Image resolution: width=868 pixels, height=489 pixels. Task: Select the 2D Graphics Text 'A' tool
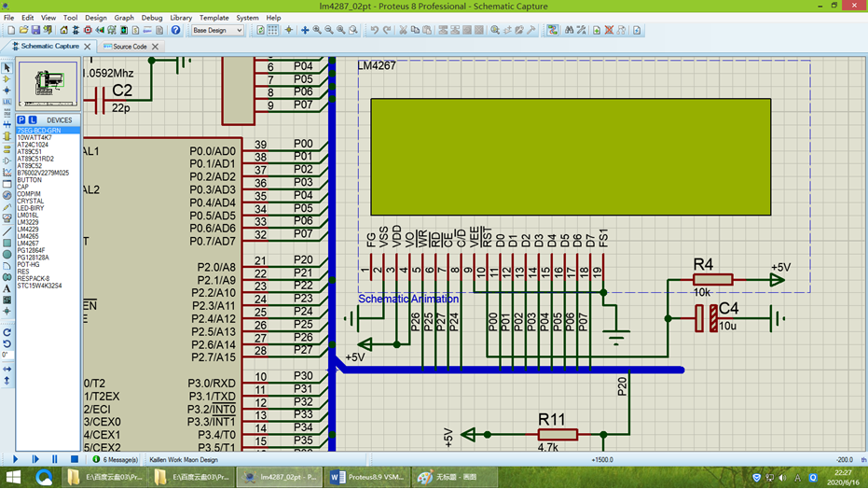tap(7, 288)
